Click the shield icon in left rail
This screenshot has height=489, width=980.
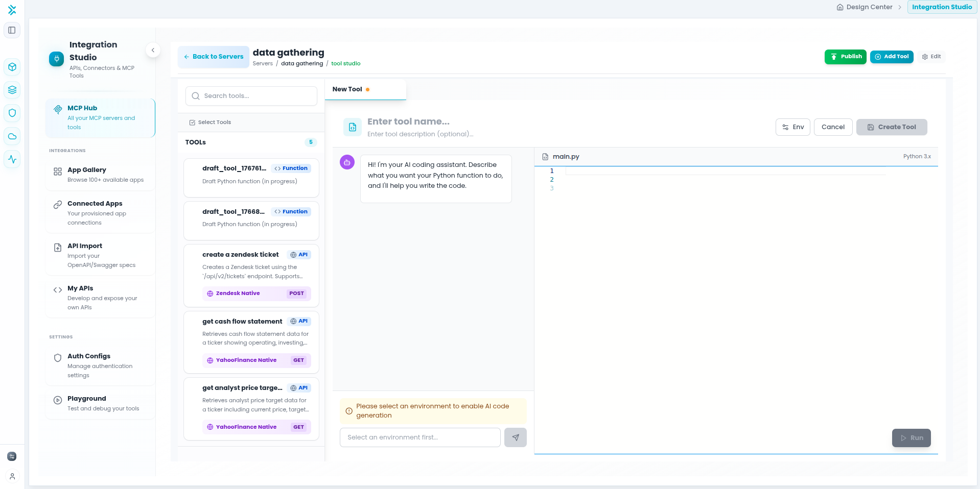click(x=12, y=113)
